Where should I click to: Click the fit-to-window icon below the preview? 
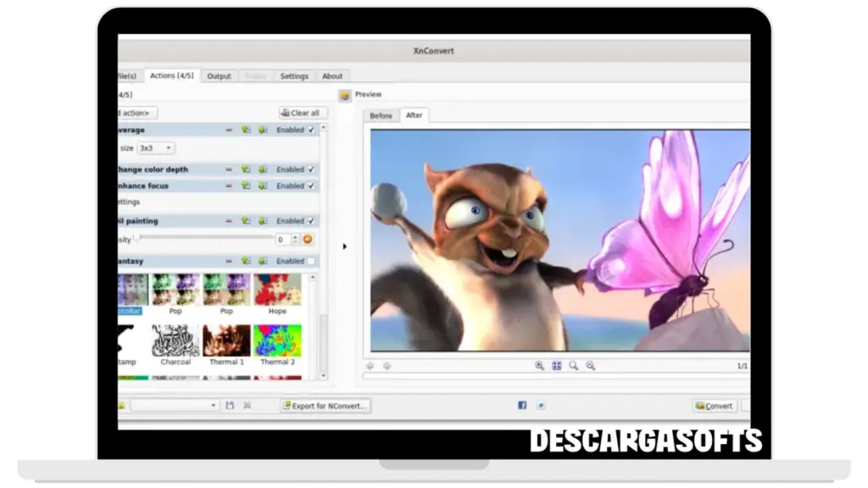[557, 366]
